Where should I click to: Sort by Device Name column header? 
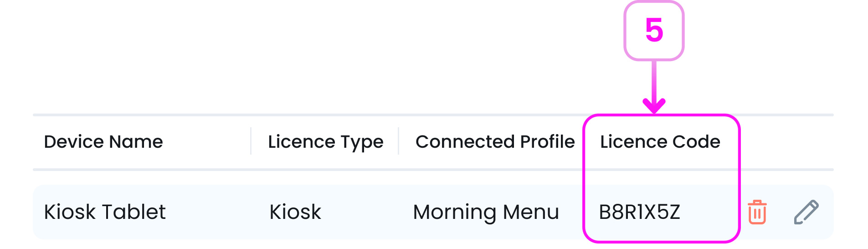click(x=103, y=142)
